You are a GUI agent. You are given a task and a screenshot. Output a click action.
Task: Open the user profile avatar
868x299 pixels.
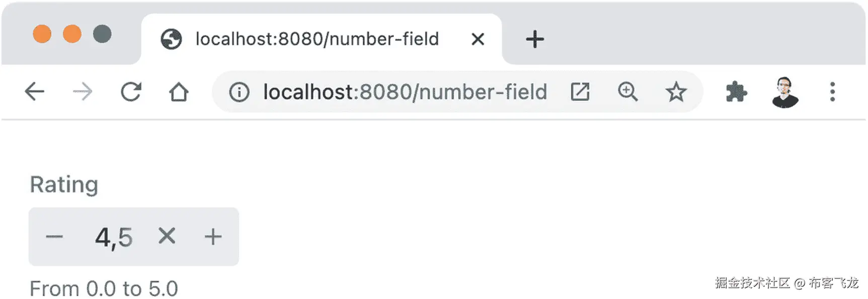[784, 92]
